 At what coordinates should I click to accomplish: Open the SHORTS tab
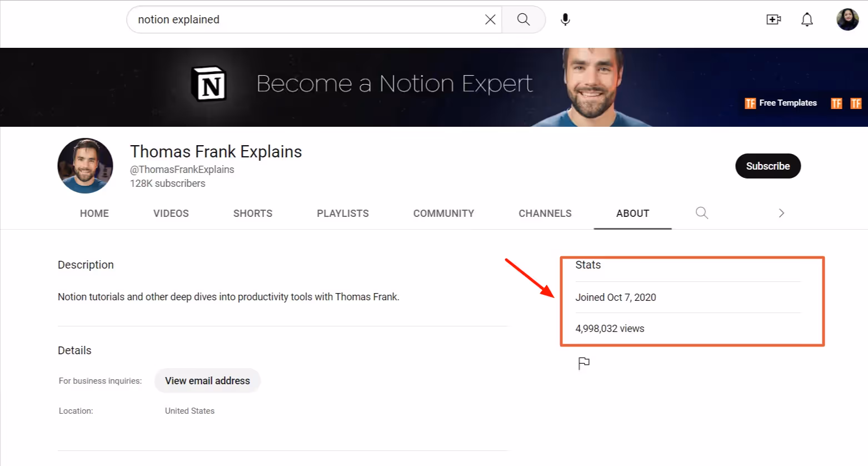pyautogui.click(x=253, y=214)
